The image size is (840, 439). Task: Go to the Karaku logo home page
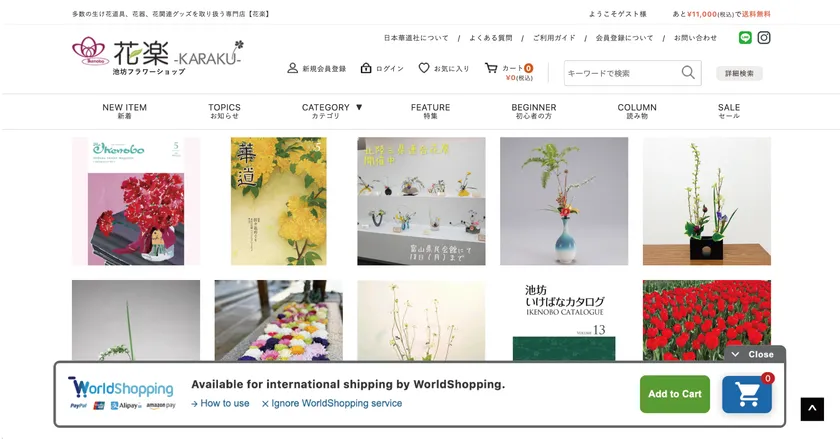158,57
